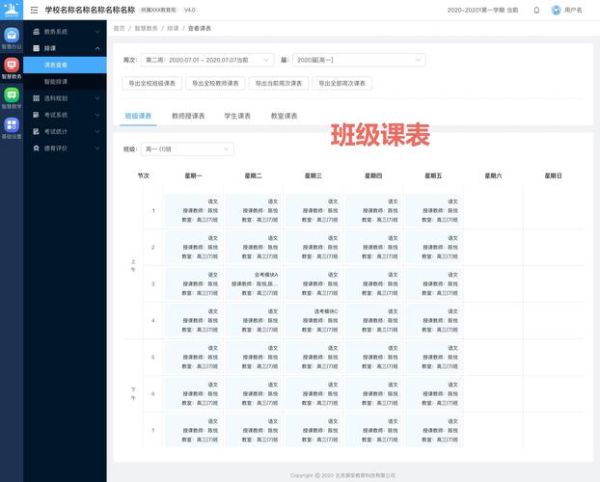
Task: Select 智能排课 in the sidebar
Action: point(65,81)
